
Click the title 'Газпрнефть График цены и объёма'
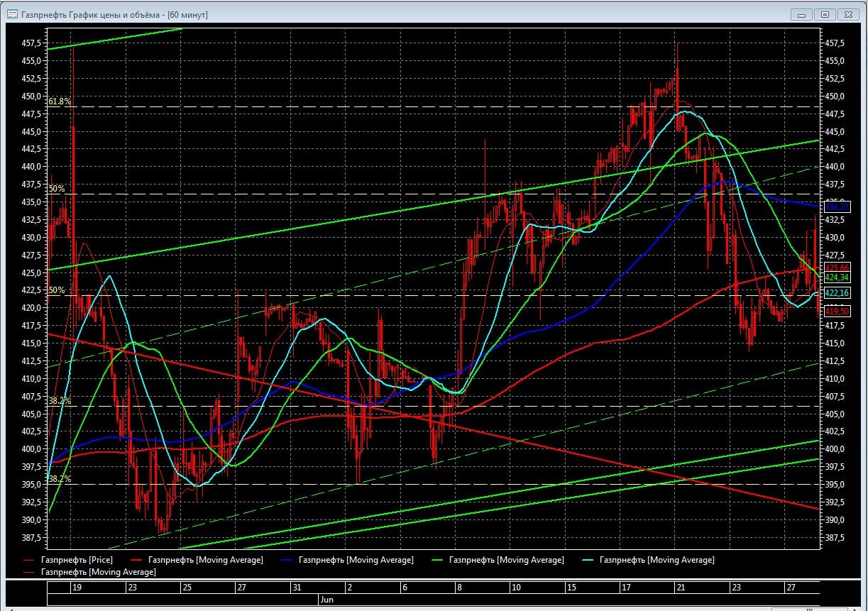[x=92, y=14]
